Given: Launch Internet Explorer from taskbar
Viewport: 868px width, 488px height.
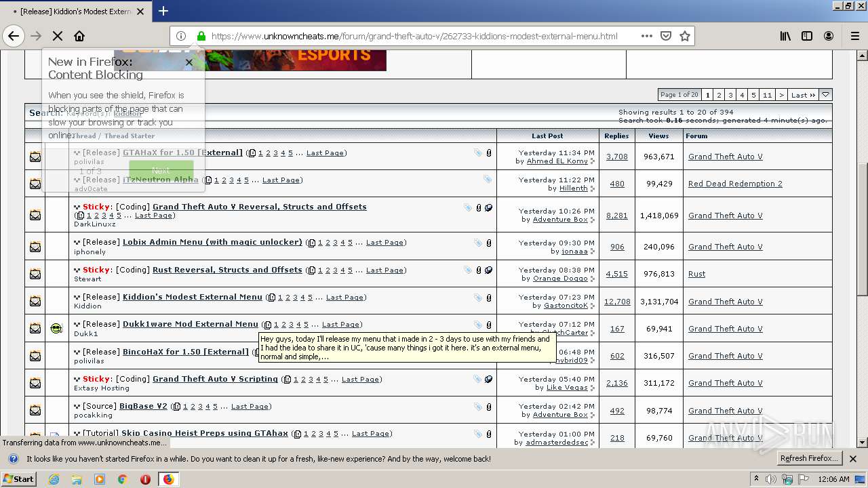Looking at the screenshot, I should tap(54, 479).
